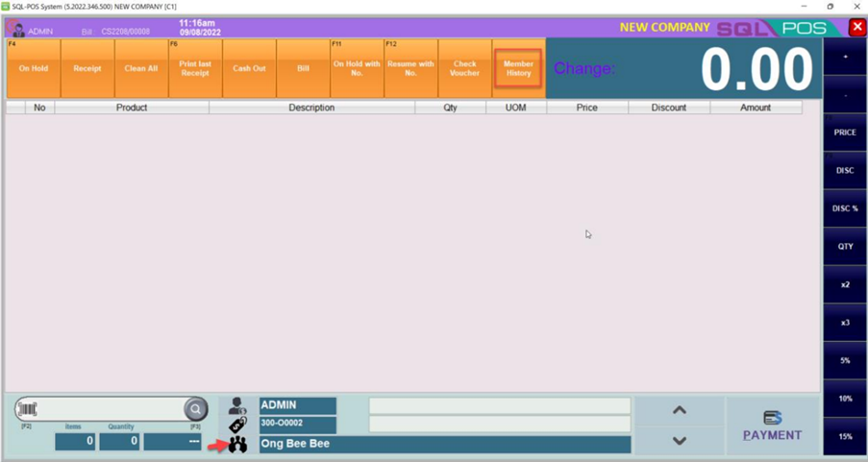Click the price tag icon
This screenshot has height=462, width=868.
[x=237, y=425]
